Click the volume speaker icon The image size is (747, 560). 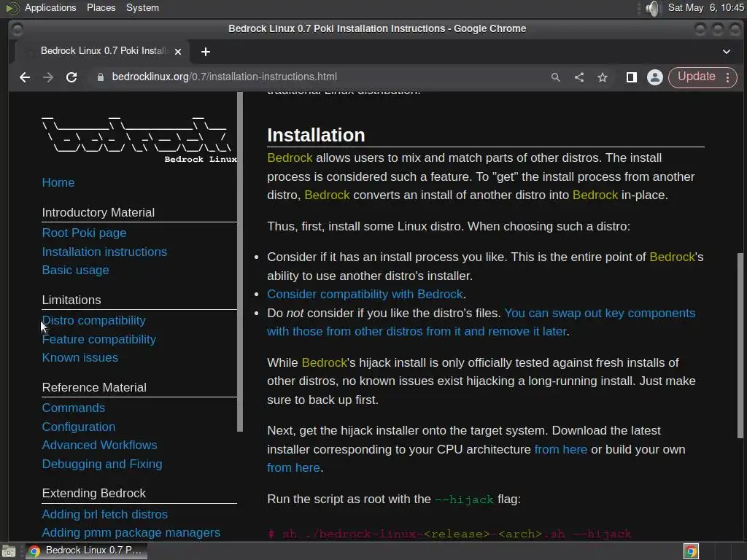click(653, 8)
